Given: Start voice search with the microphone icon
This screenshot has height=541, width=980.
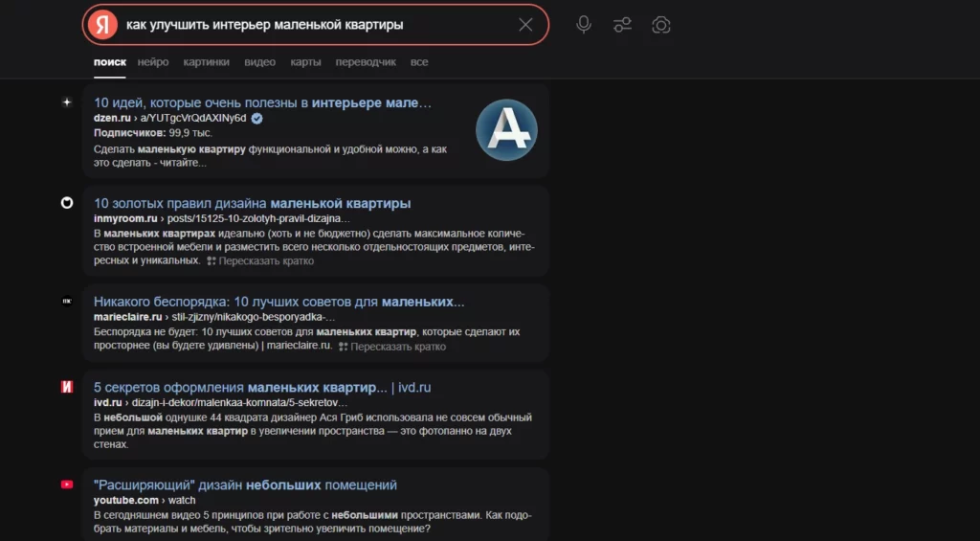Looking at the screenshot, I should pyautogui.click(x=584, y=25).
